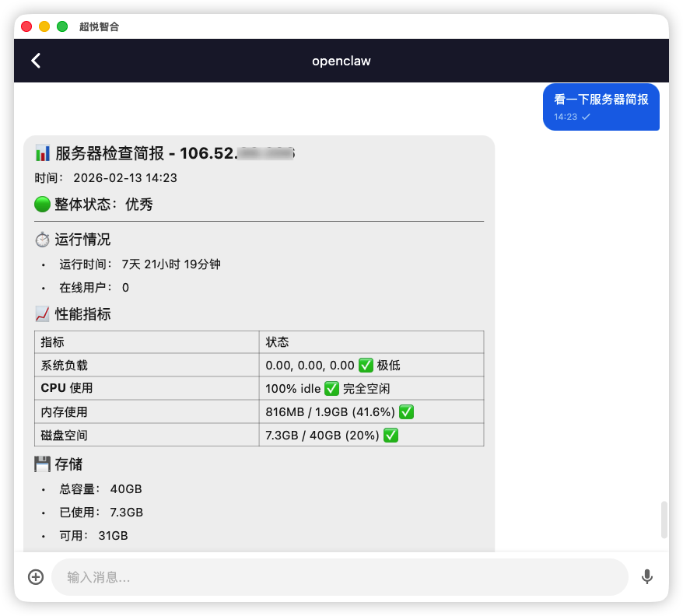Open the openclaw conversation title
This screenshot has width=683, height=616.
pos(341,61)
